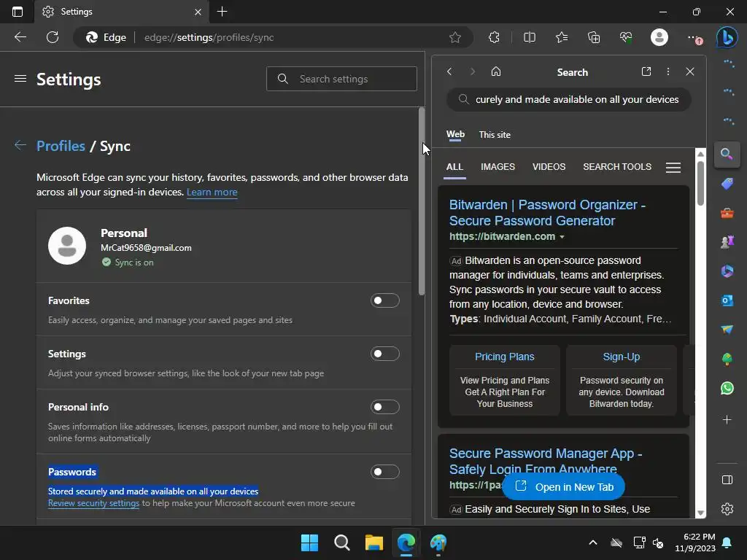Refresh the Settings page
747x560 pixels.
coord(53,37)
